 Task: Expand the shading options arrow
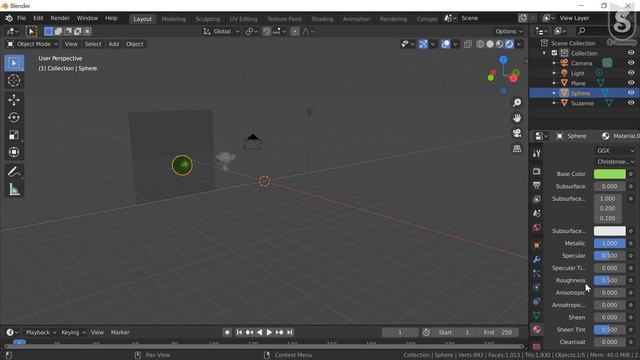tap(519, 44)
